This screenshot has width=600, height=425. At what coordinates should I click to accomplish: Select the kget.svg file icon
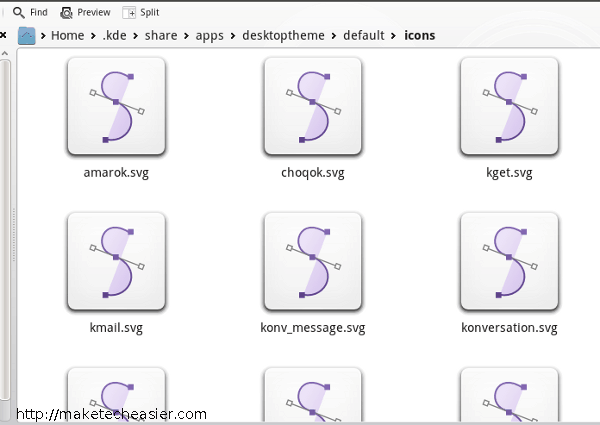click(509, 106)
